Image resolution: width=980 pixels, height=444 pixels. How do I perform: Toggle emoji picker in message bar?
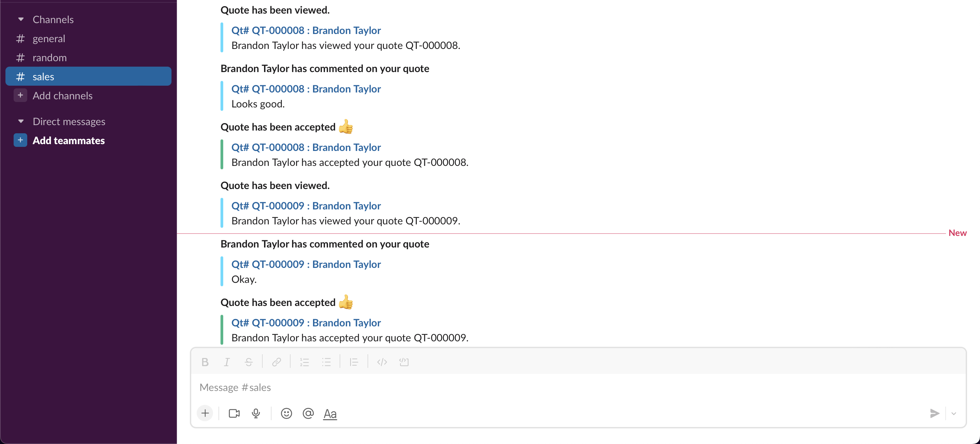286,412
